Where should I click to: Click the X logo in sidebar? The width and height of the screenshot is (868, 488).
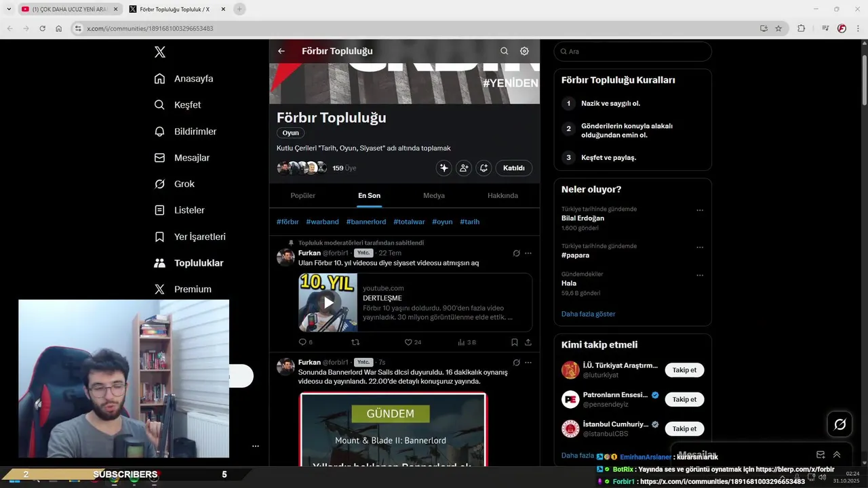[159, 52]
